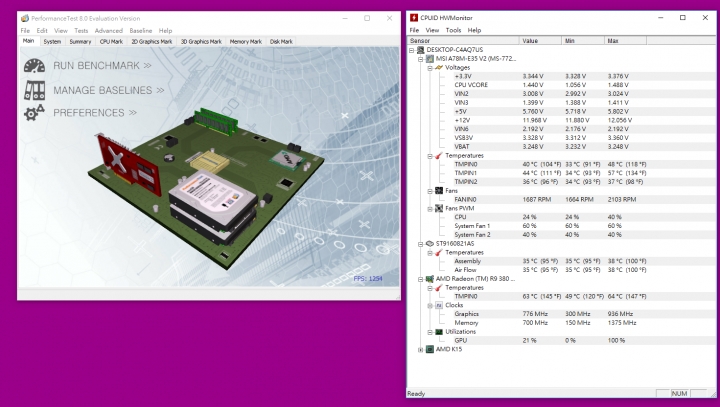Switch to the CPU Mark tab

[111, 41]
